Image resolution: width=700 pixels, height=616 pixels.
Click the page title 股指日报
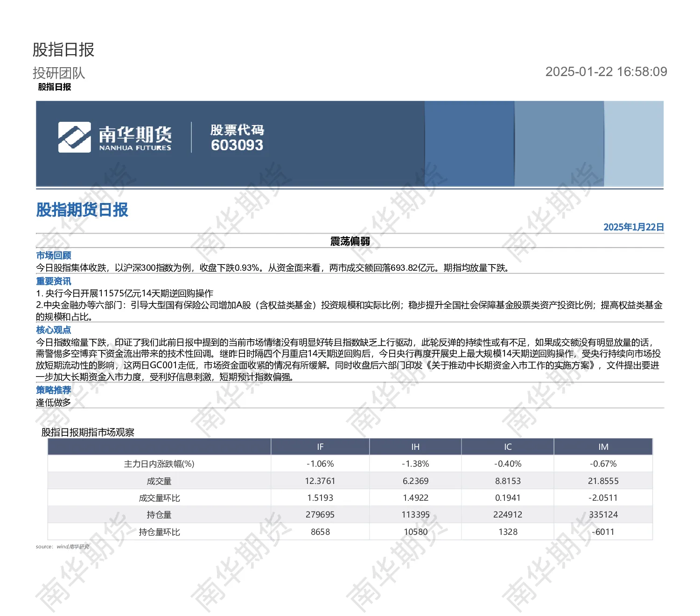(63, 49)
